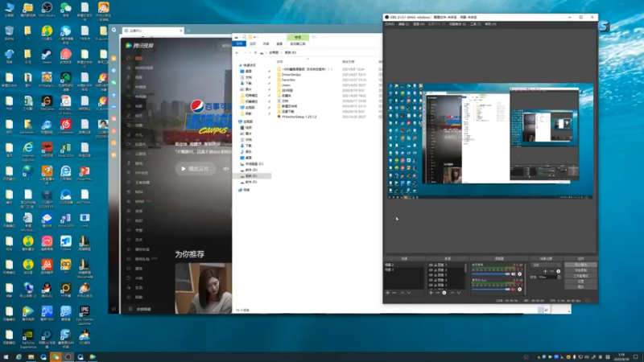The width and height of the screenshot is (644, 362).
Task: Open mic/aux settings gear in mixer
Action: click(x=519, y=290)
